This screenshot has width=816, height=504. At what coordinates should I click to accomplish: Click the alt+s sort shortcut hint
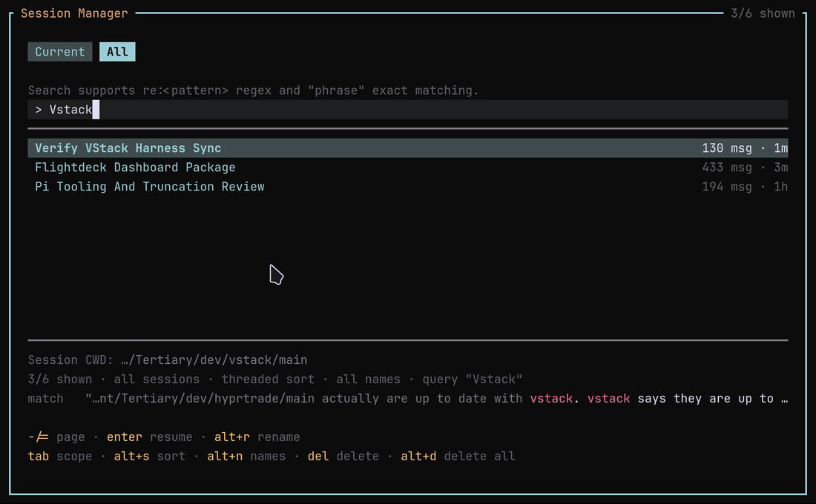pyautogui.click(x=149, y=456)
